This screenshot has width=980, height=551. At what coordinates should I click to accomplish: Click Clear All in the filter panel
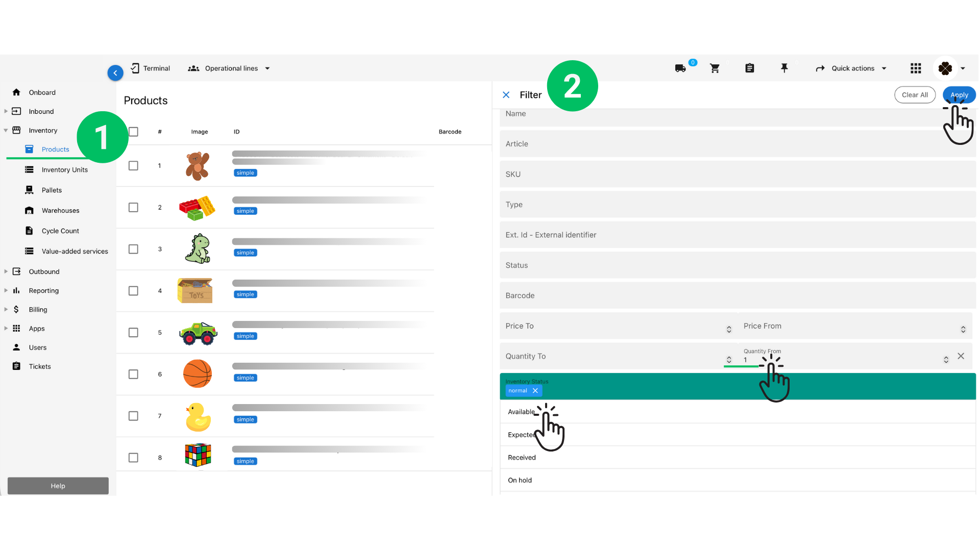915,94
